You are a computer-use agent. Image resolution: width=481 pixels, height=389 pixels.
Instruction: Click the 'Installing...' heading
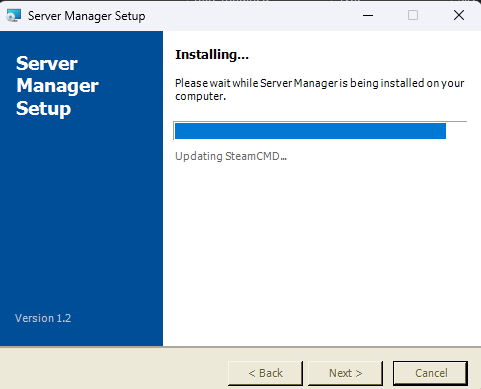click(x=212, y=55)
